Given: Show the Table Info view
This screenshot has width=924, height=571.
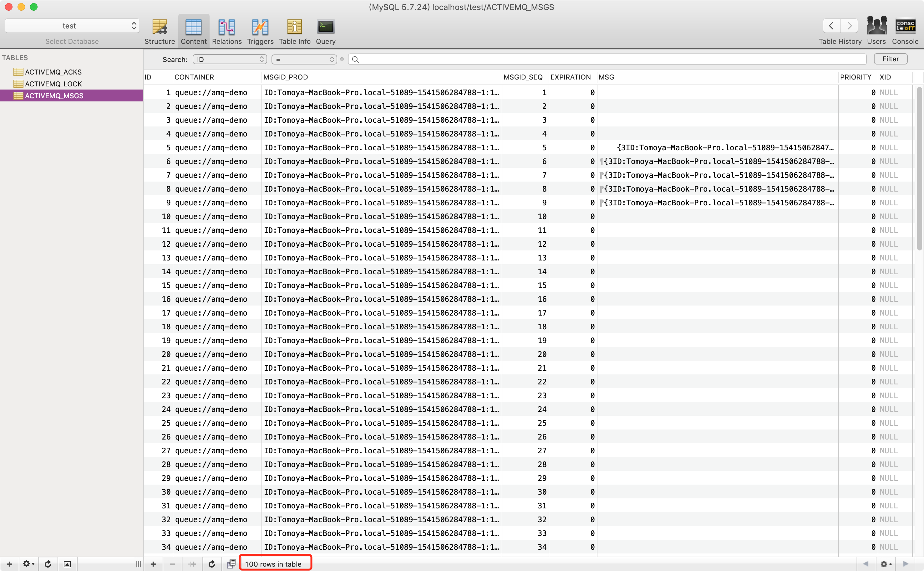Looking at the screenshot, I should pos(295,32).
